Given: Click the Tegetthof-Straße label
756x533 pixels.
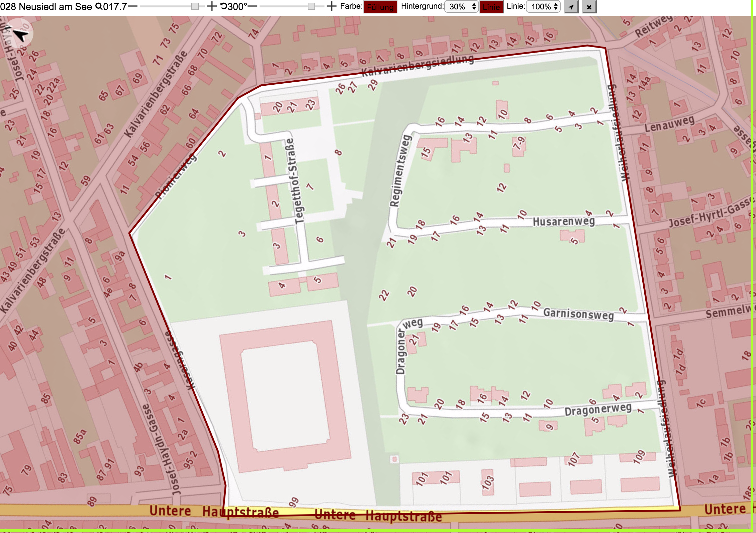Looking at the screenshot, I should click(295, 181).
